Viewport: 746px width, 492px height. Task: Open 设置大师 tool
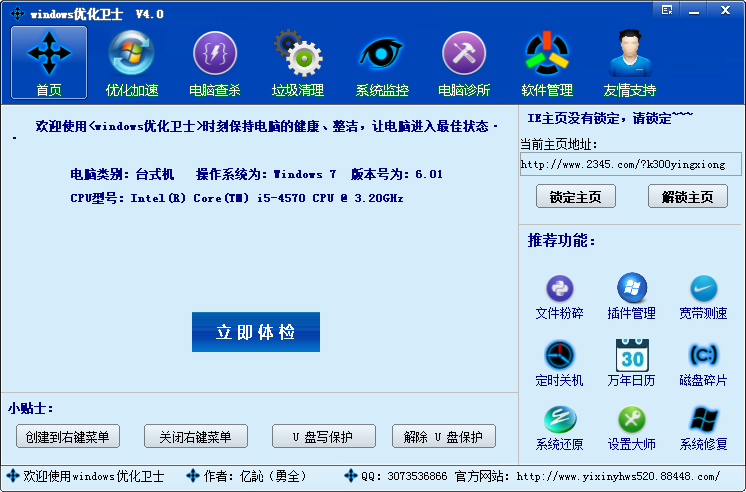click(631, 428)
